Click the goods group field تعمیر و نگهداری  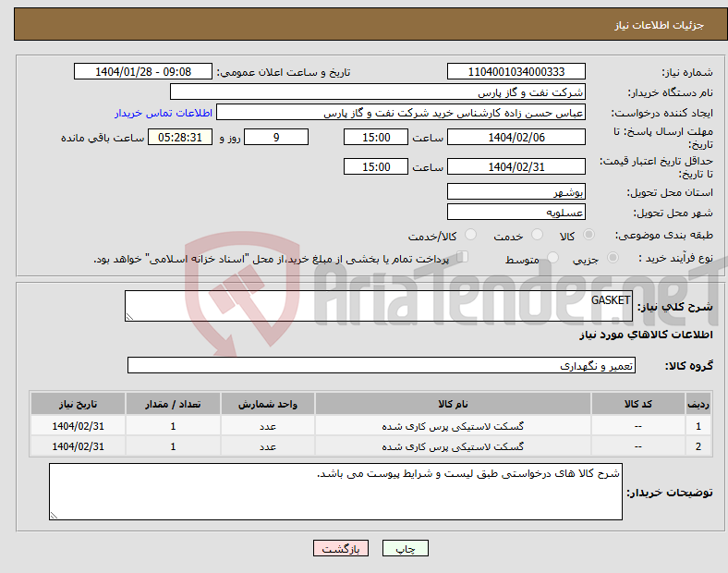(x=382, y=365)
